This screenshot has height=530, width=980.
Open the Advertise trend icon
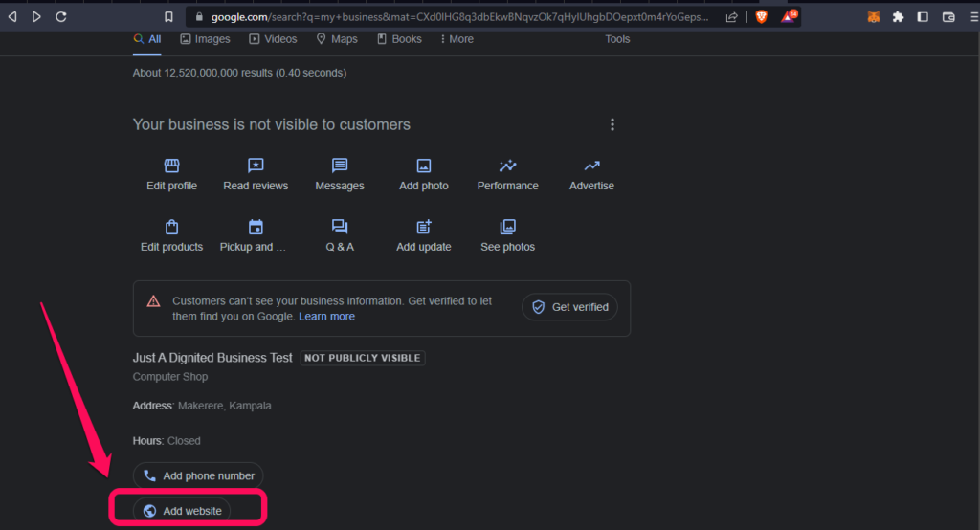pos(591,166)
